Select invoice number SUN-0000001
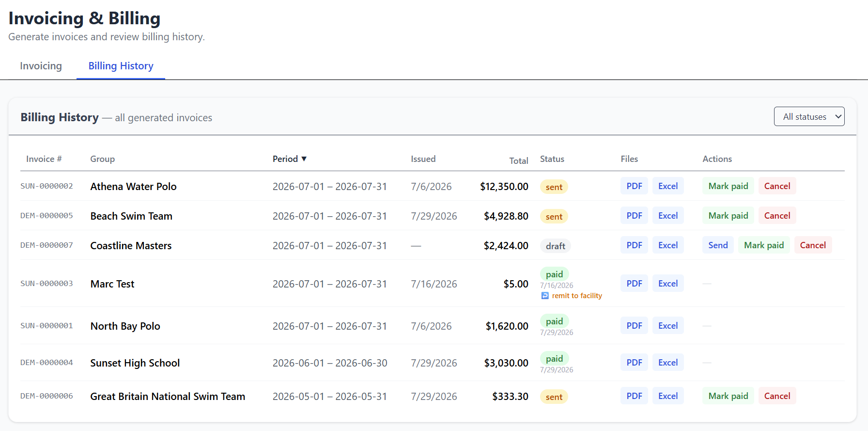868x431 pixels. tap(46, 326)
